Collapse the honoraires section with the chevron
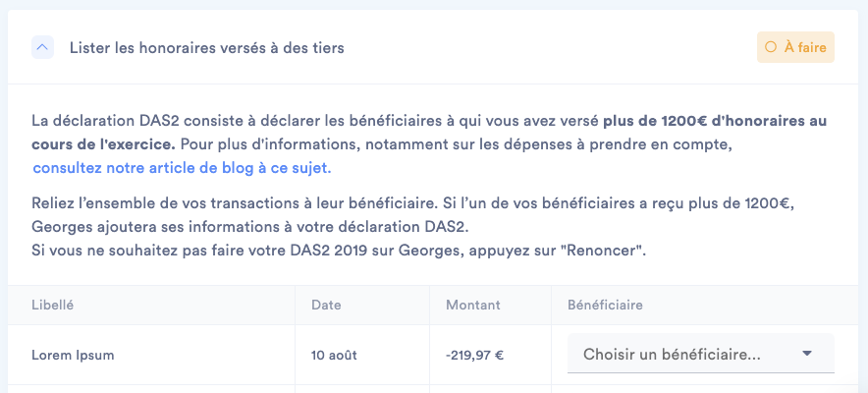The width and height of the screenshot is (868, 393). click(42, 47)
